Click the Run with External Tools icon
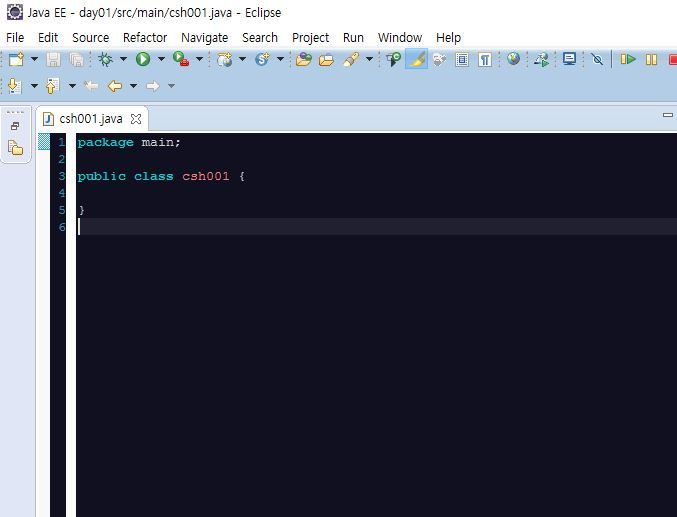 click(x=181, y=59)
